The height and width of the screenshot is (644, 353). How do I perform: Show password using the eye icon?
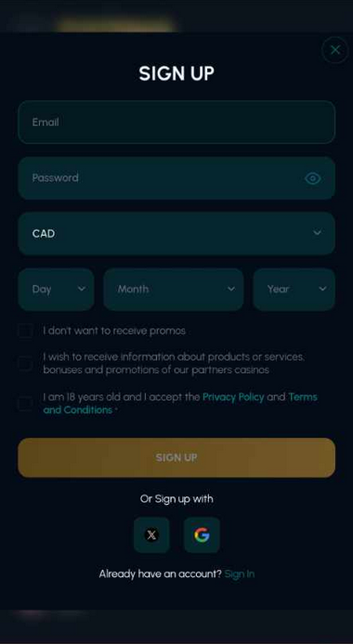tap(313, 178)
